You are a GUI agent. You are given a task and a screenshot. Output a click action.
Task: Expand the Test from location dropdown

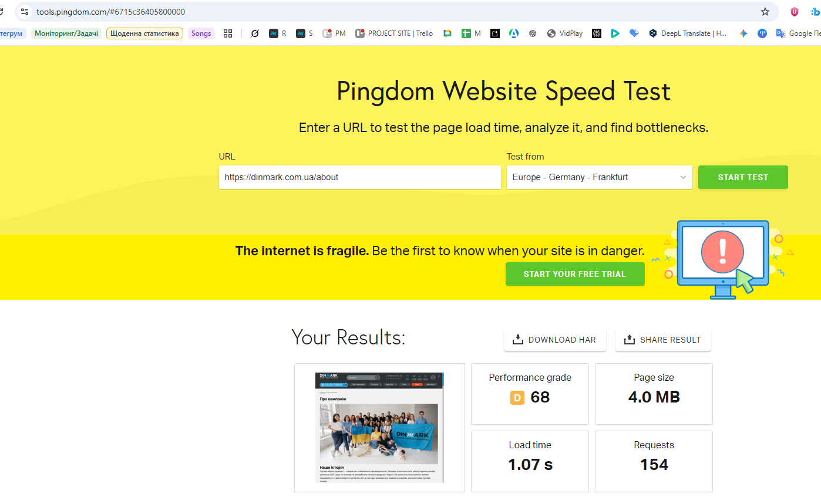click(599, 177)
